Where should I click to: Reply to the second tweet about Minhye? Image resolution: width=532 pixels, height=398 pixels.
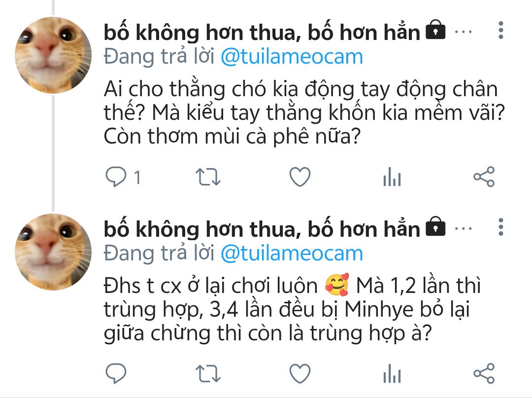(116, 373)
